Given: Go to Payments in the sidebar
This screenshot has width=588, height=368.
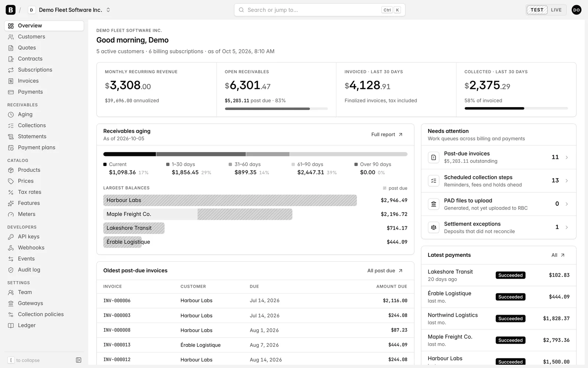Looking at the screenshot, I should (44, 92).
